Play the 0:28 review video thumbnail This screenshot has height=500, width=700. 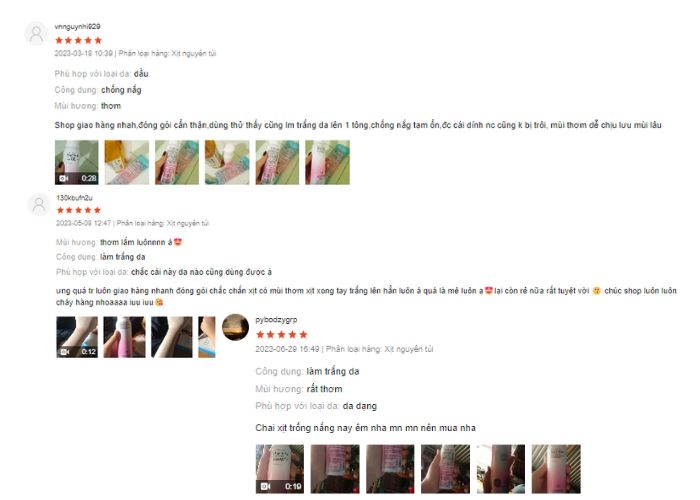[77, 162]
